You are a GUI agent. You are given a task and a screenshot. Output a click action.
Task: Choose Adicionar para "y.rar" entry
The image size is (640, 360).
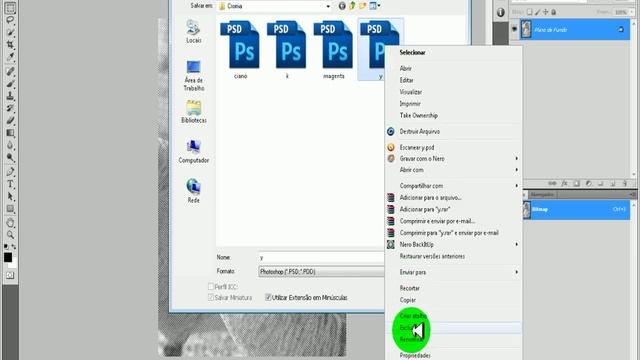453,209
